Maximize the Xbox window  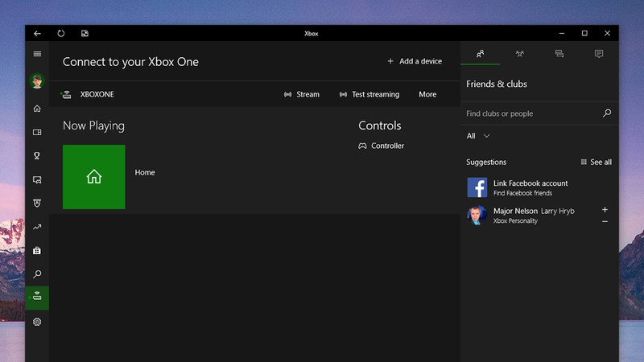tap(584, 33)
